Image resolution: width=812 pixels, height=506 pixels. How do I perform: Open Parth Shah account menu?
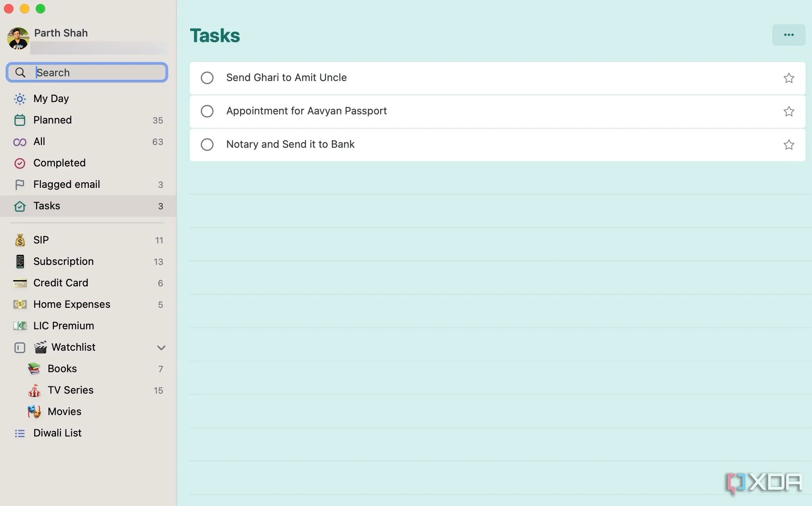pos(61,33)
